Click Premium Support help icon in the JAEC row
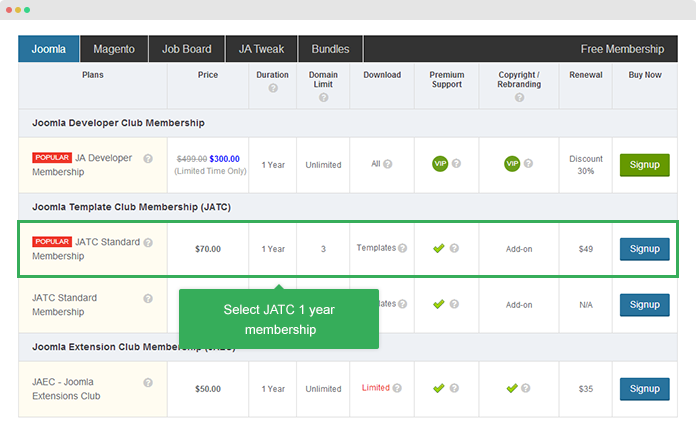Screen dimensions: 696x425 coord(454,388)
